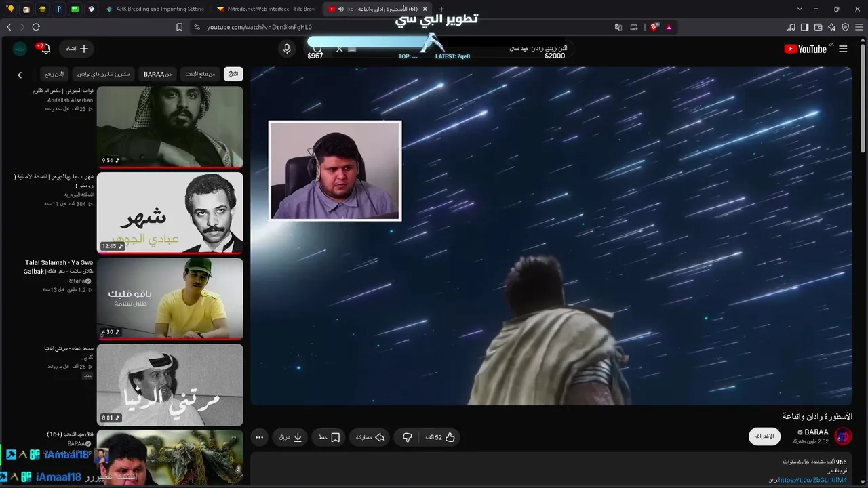The width and height of the screenshot is (868, 488).
Task: Select the 'سكيرم: شادوز داي نوايس' filter chip
Action: (102, 74)
